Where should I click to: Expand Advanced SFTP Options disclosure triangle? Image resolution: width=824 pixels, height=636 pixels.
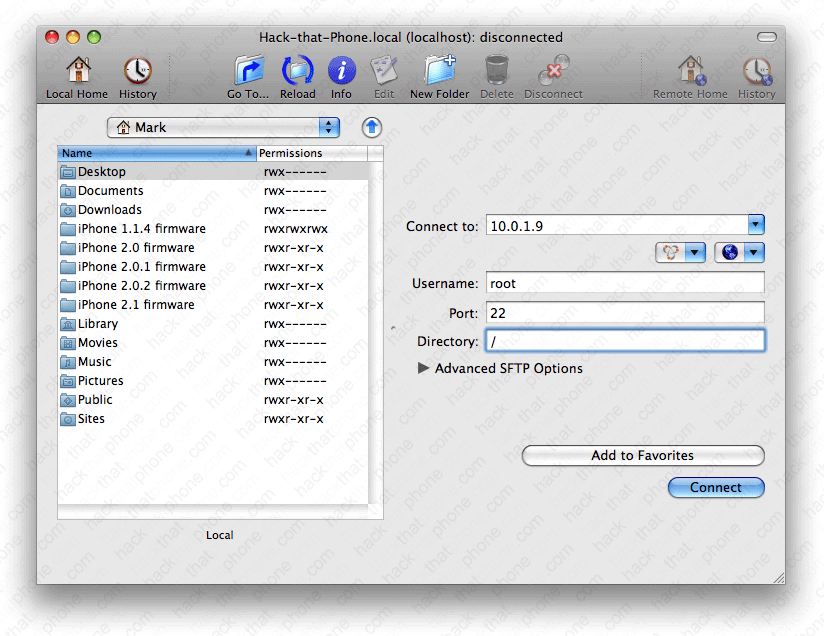[424, 368]
